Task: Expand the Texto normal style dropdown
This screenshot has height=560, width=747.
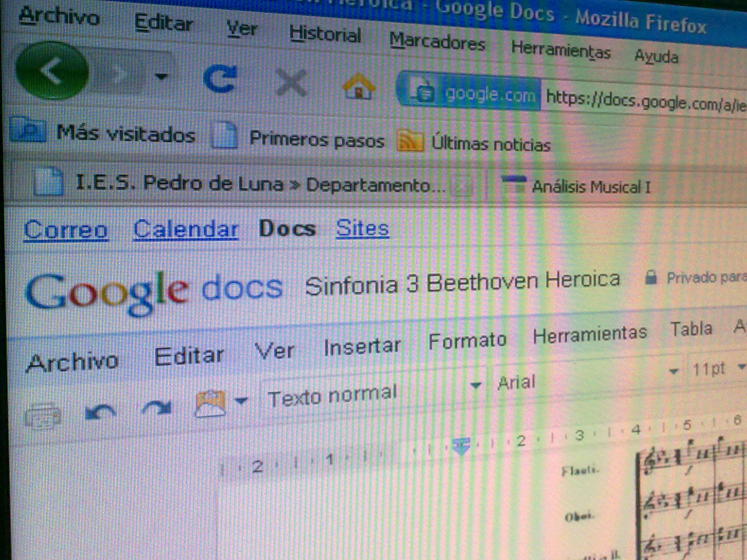Action: tap(475, 385)
